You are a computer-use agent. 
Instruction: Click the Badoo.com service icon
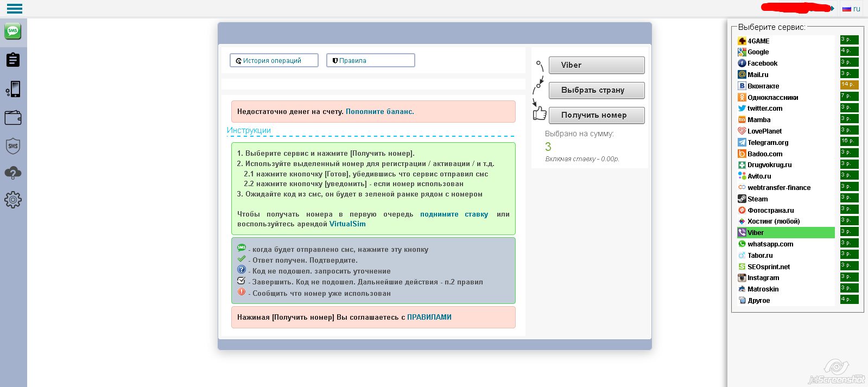pos(742,154)
